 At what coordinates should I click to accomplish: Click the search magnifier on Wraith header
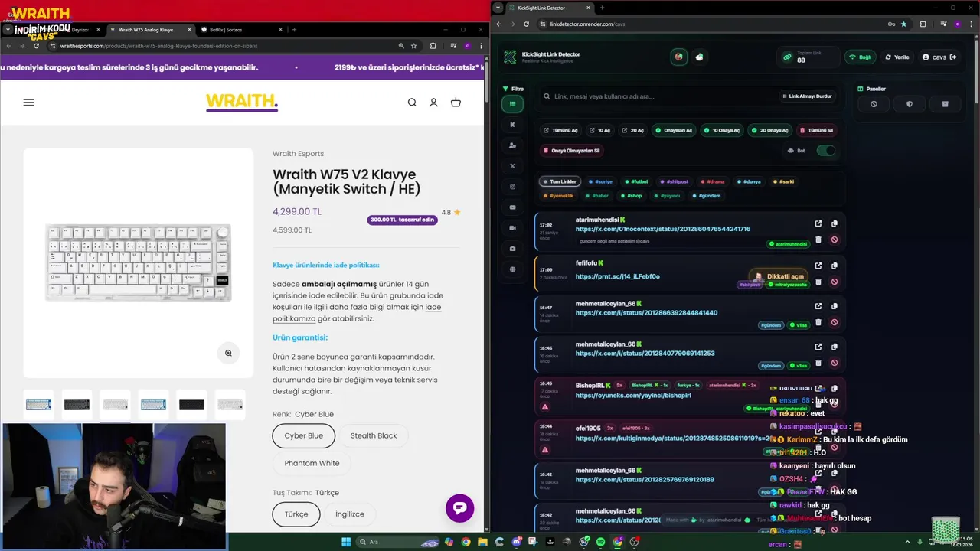click(x=412, y=103)
